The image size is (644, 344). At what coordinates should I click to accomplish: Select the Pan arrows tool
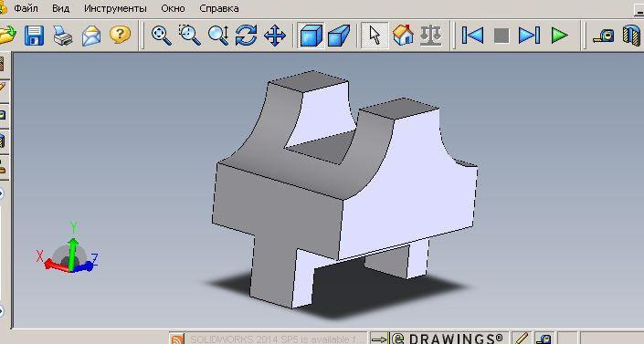[x=275, y=36]
